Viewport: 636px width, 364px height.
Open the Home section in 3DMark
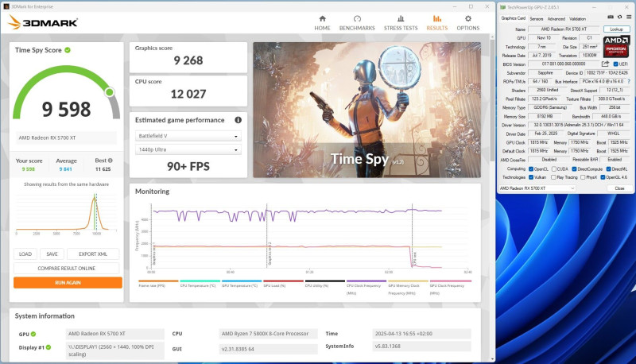(322, 23)
